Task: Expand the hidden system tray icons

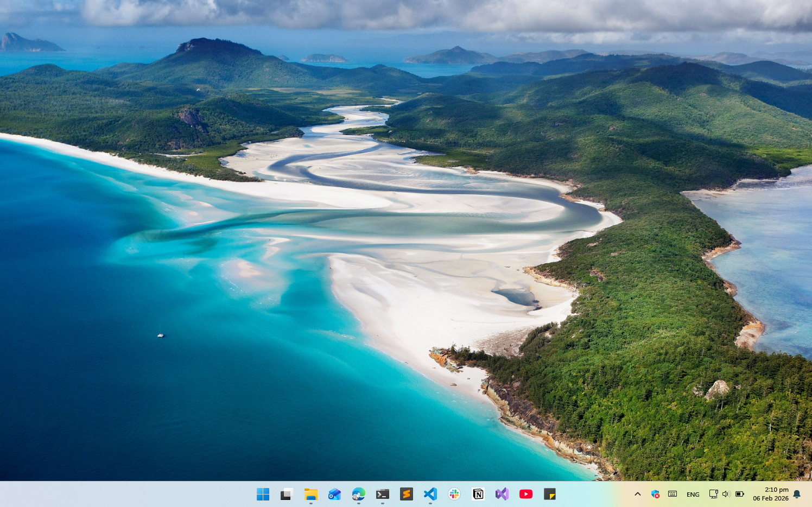Action: coord(638,494)
